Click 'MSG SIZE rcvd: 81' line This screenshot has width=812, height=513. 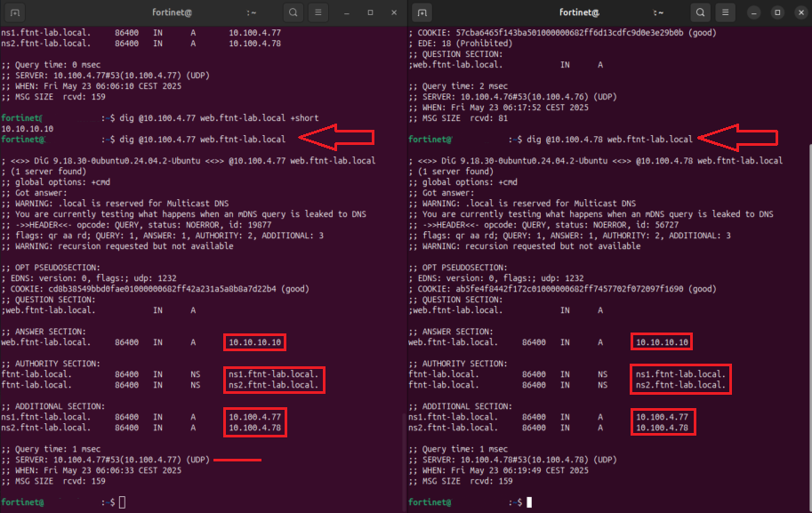(x=458, y=118)
